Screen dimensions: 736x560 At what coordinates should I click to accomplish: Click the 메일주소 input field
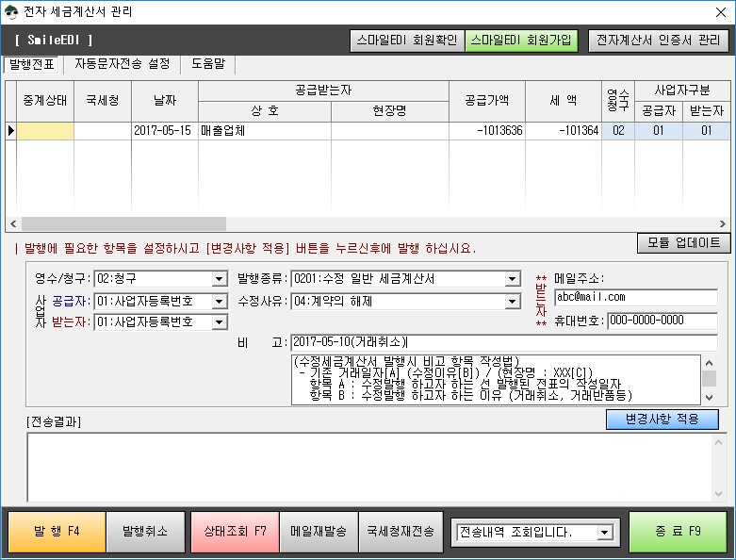click(635, 298)
